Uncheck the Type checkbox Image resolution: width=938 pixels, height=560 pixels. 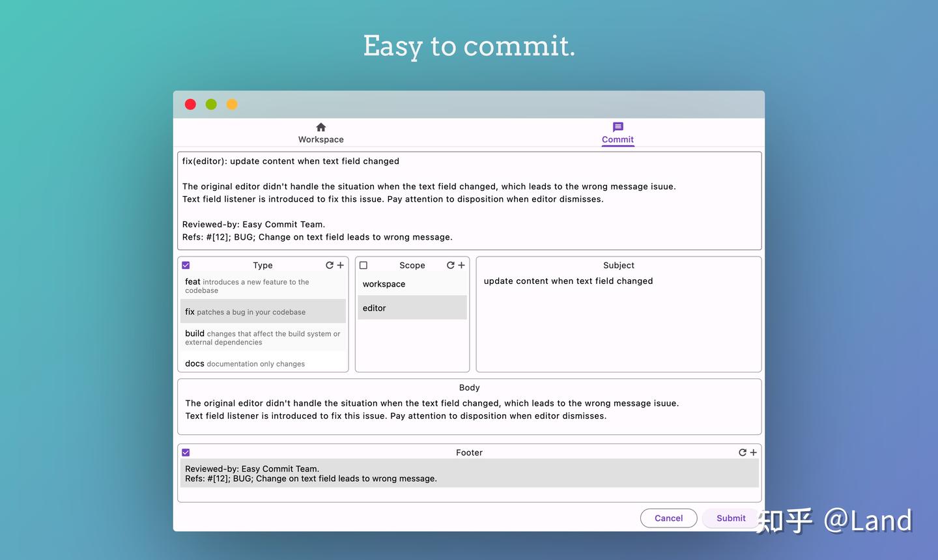click(186, 265)
